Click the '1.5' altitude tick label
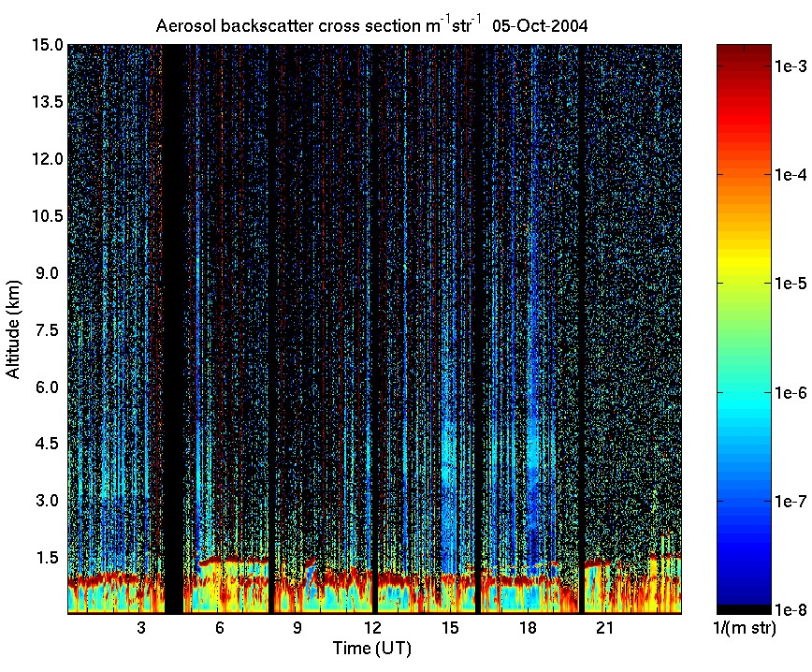The width and height of the screenshot is (812, 672). (x=49, y=558)
